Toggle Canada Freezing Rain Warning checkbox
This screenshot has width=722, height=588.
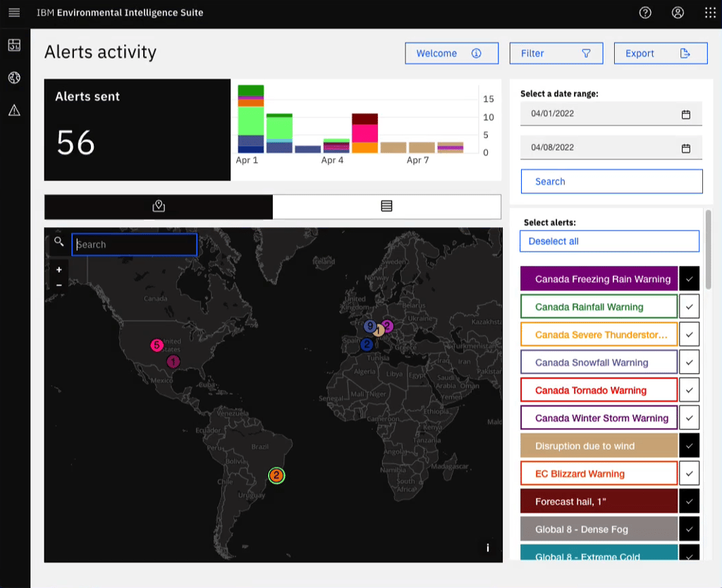point(689,278)
